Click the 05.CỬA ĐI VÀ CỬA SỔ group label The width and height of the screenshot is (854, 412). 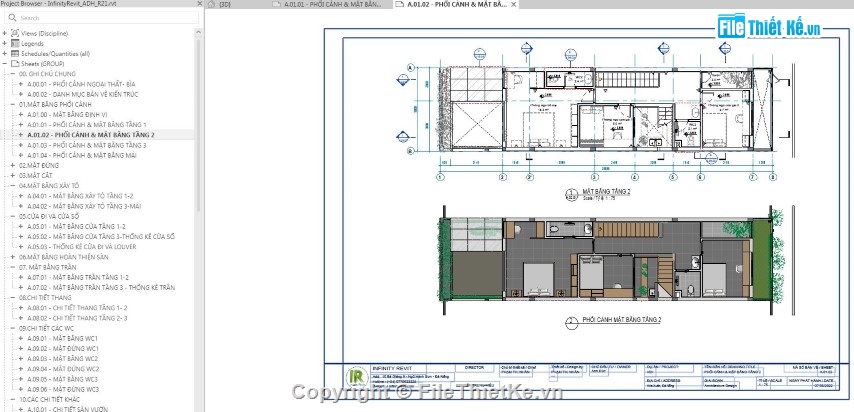point(50,216)
